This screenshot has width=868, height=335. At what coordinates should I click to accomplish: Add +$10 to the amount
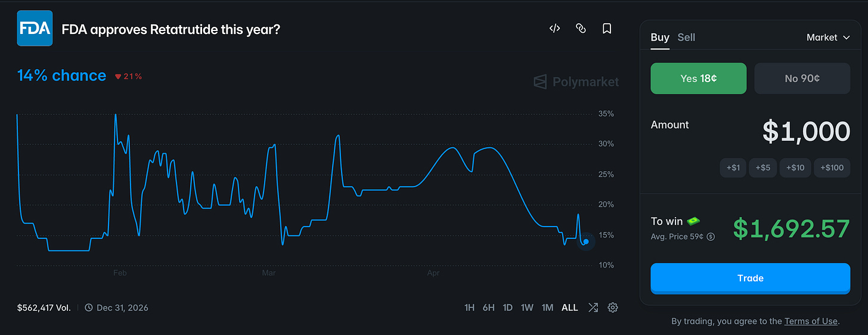coord(795,167)
